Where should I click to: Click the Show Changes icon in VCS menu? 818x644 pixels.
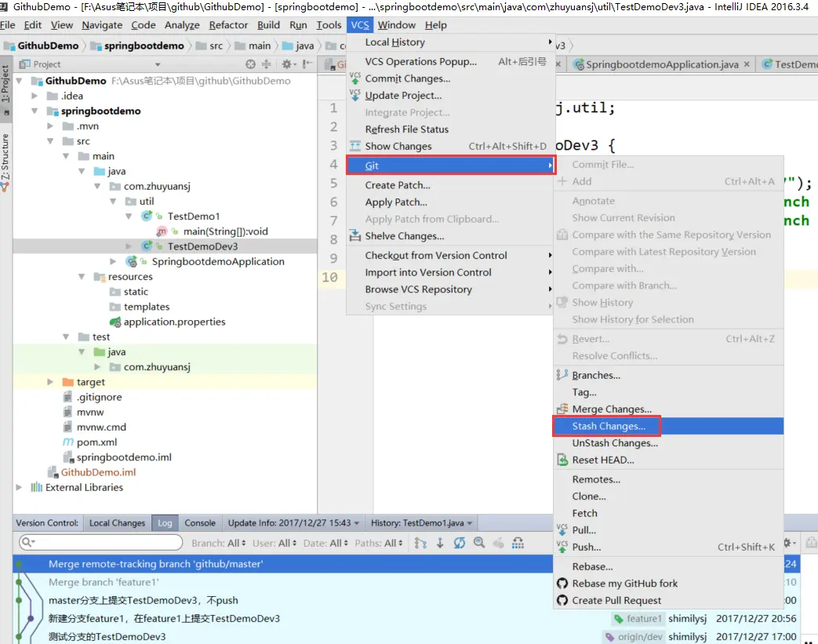point(354,146)
